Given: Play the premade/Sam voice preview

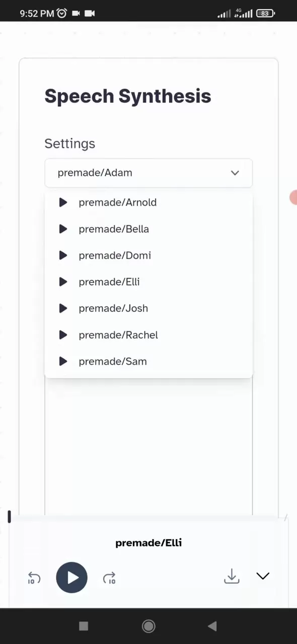Looking at the screenshot, I should [x=63, y=361].
